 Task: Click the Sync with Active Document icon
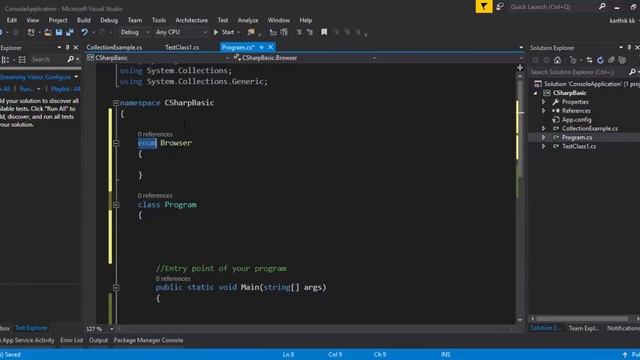[589, 60]
